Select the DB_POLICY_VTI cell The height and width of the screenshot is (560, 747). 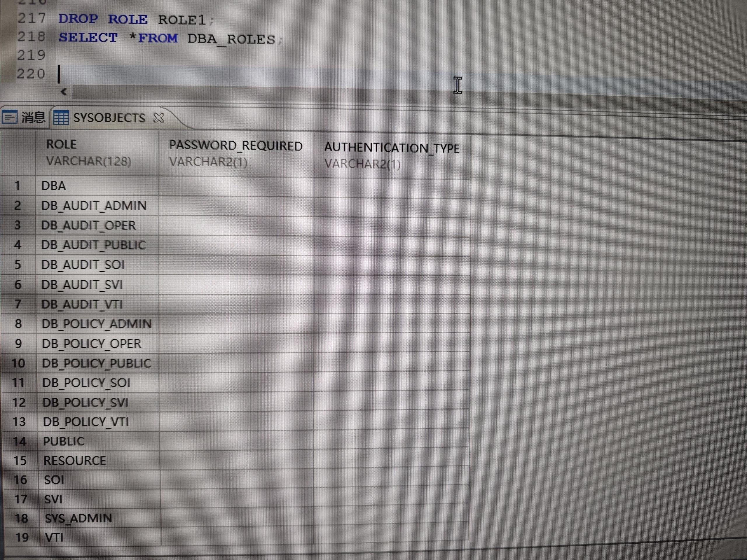click(x=98, y=421)
